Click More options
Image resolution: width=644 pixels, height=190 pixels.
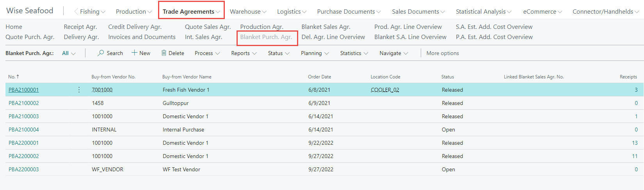coord(443,53)
